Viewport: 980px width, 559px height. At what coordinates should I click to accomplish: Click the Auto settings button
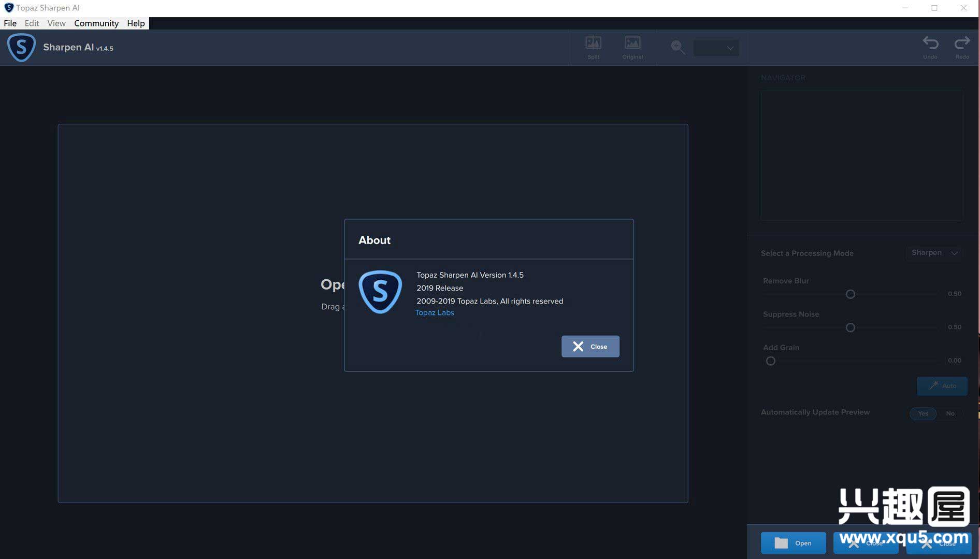pos(942,386)
